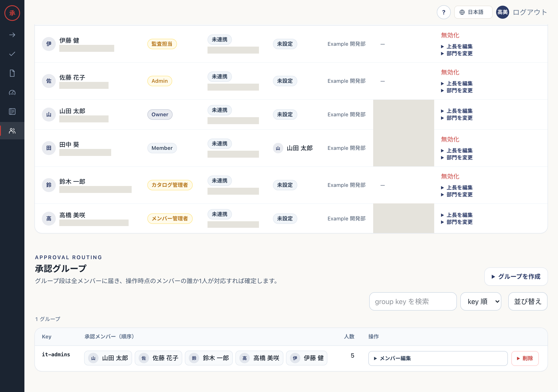The width and height of the screenshot is (558, 392).
Task: Expand 部門を変更 for 高橋 美咲
Action: 457,222
